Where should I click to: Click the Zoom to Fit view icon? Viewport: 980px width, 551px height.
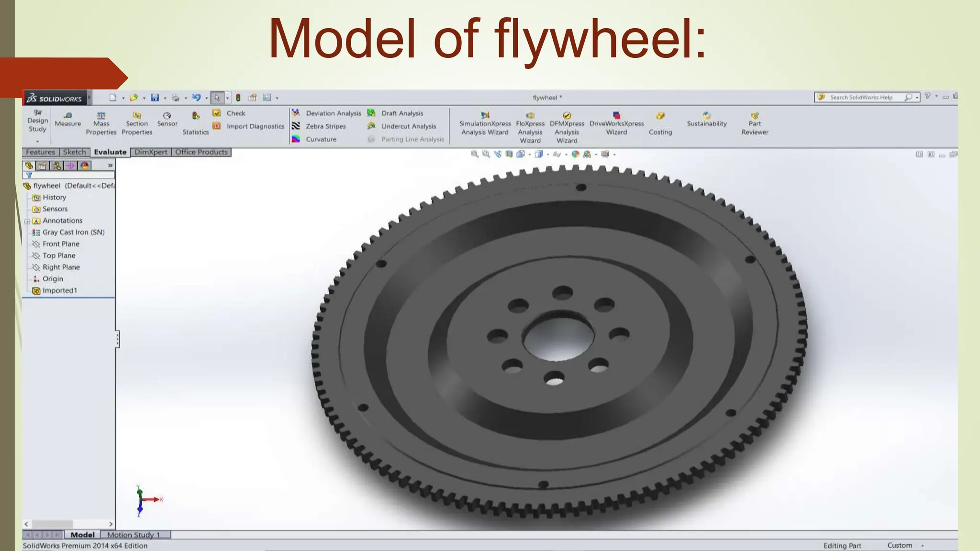[474, 154]
